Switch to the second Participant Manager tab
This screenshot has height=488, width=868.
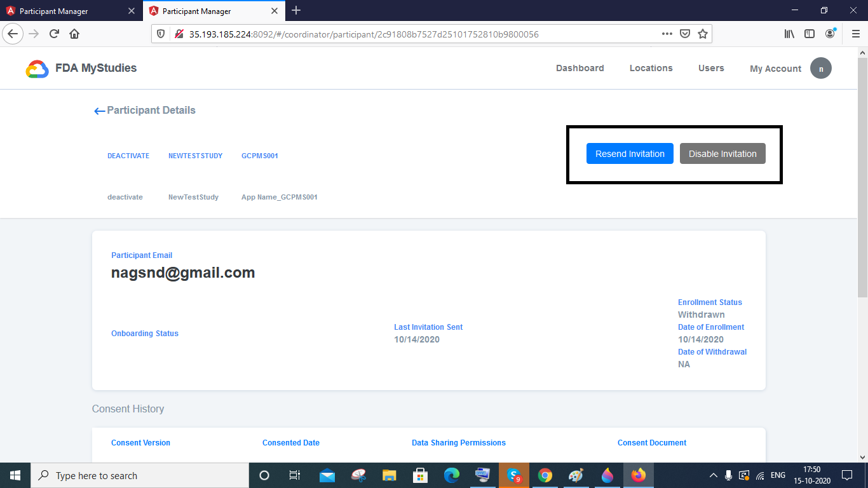click(x=210, y=11)
